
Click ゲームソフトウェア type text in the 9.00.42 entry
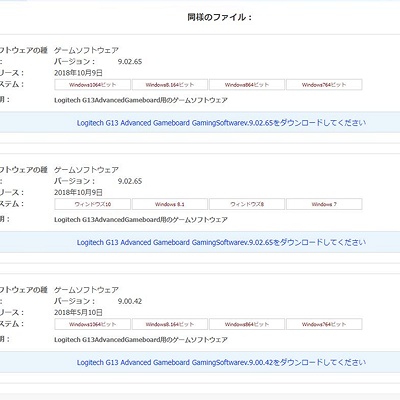point(86,290)
